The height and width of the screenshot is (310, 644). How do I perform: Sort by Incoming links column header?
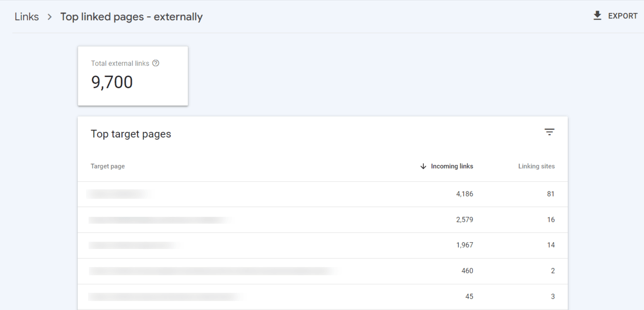[x=452, y=166]
